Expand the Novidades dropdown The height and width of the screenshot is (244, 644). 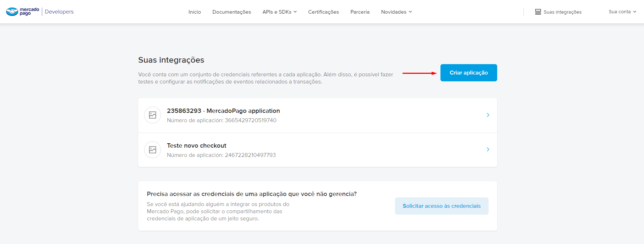click(x=396, y=12)
